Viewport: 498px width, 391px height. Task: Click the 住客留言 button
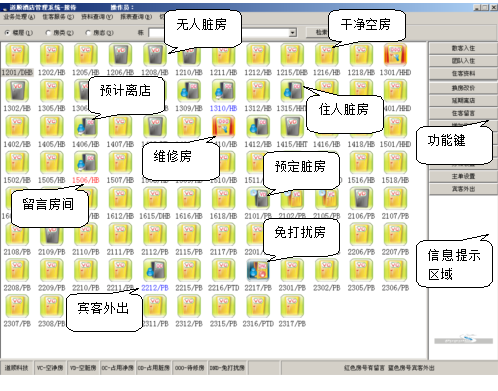click(463, 113)
